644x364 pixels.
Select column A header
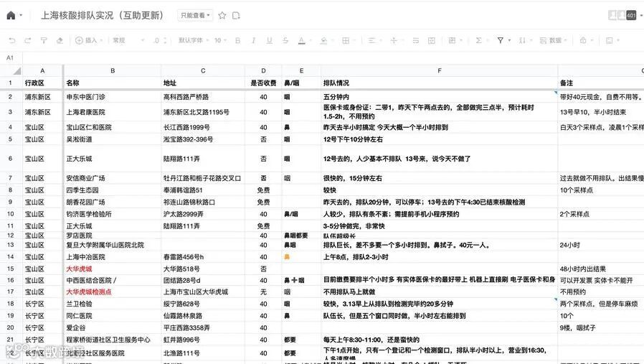(x=42, y=71)
